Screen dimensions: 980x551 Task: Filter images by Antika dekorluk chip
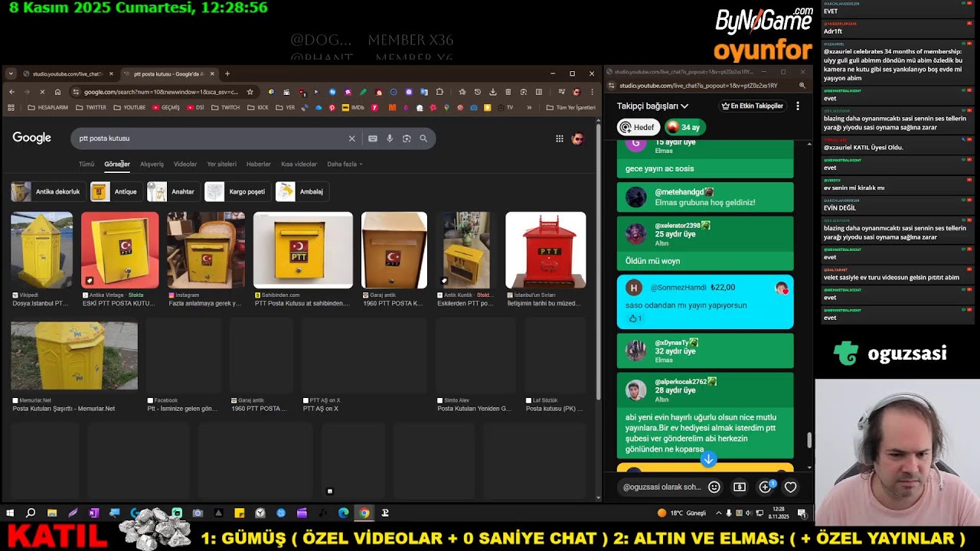pyautogui.click(x=47, y=191)
